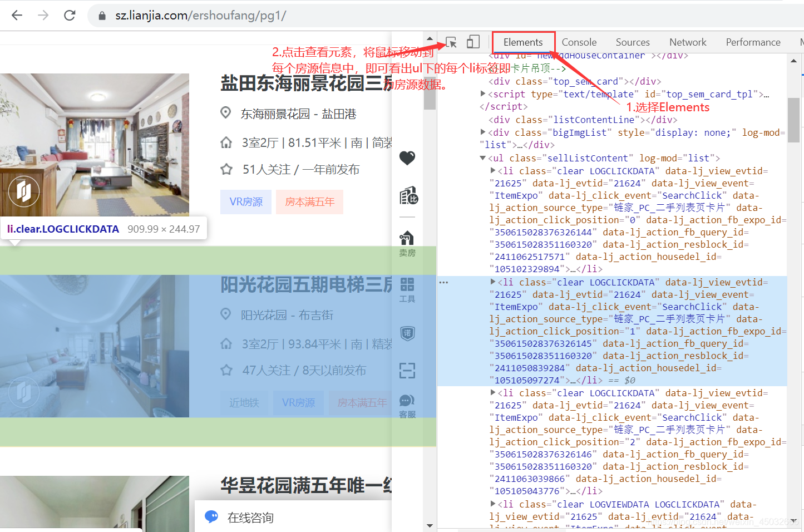Switch to the Sources tab
Screen dimensions: 804x532
click(x=633, y=42)
